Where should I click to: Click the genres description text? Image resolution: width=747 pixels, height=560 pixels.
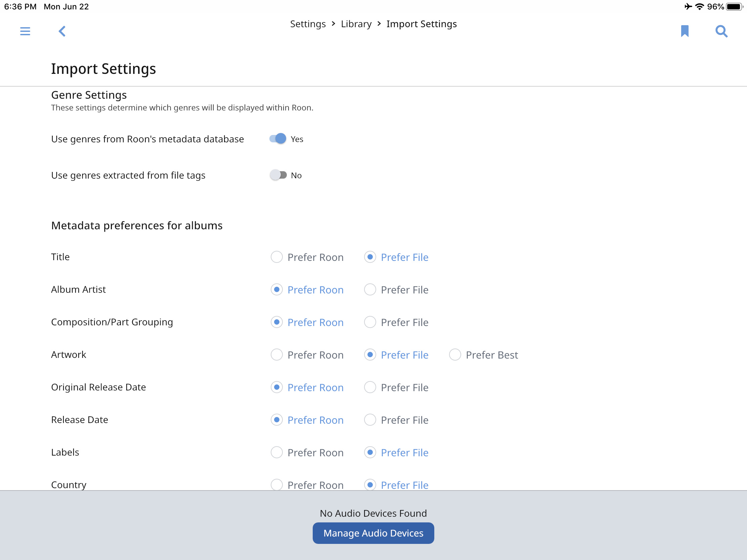pos(182,108)
